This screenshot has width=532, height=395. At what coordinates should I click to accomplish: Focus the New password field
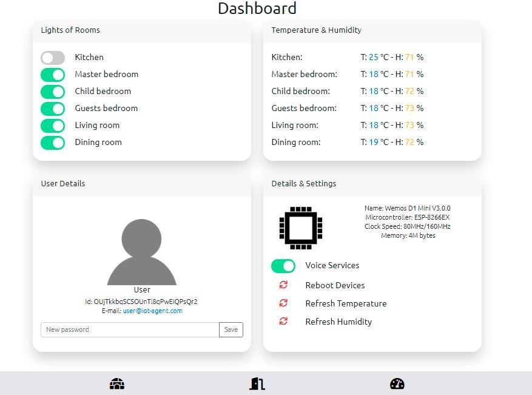point(130,329)
